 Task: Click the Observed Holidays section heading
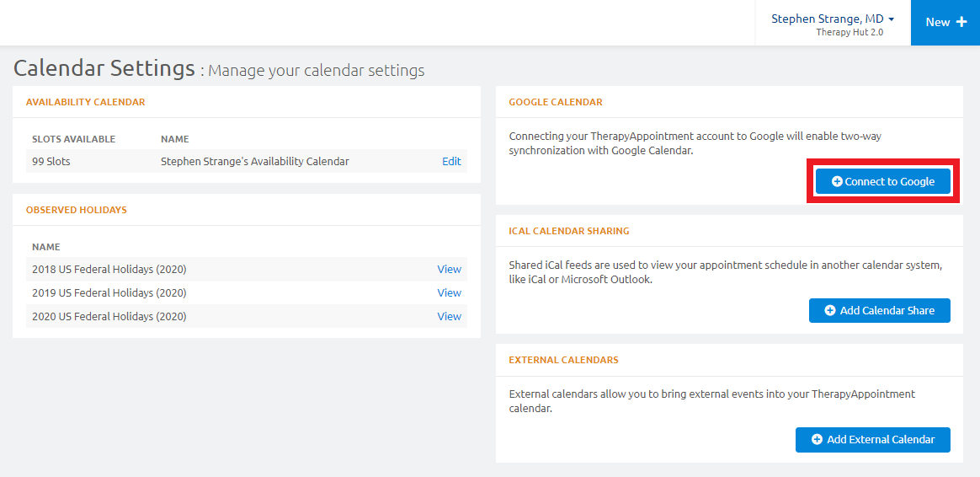(76, 210)
